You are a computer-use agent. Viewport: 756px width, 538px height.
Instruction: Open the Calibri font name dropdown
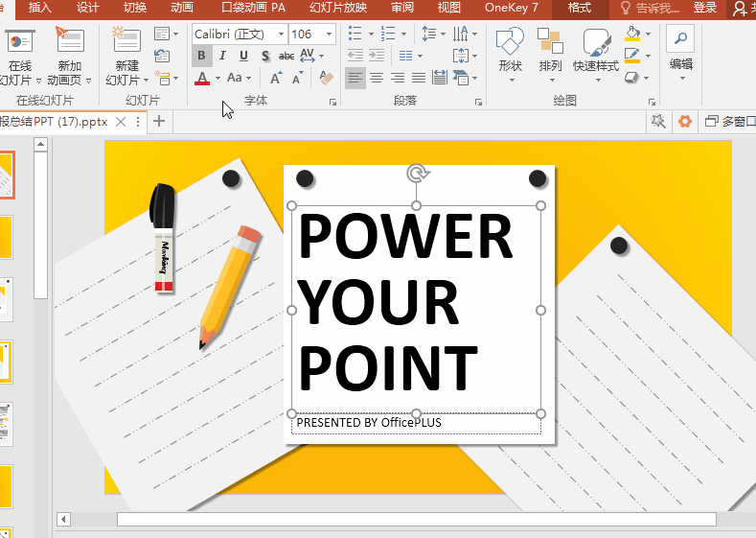(281, 35)
